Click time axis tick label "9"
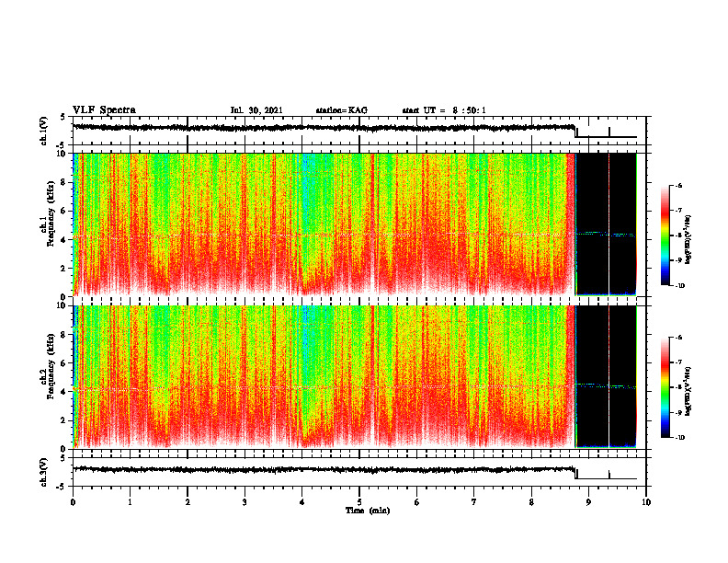The width and height of the screenshot is (728, 563). [x=588, y=502]
